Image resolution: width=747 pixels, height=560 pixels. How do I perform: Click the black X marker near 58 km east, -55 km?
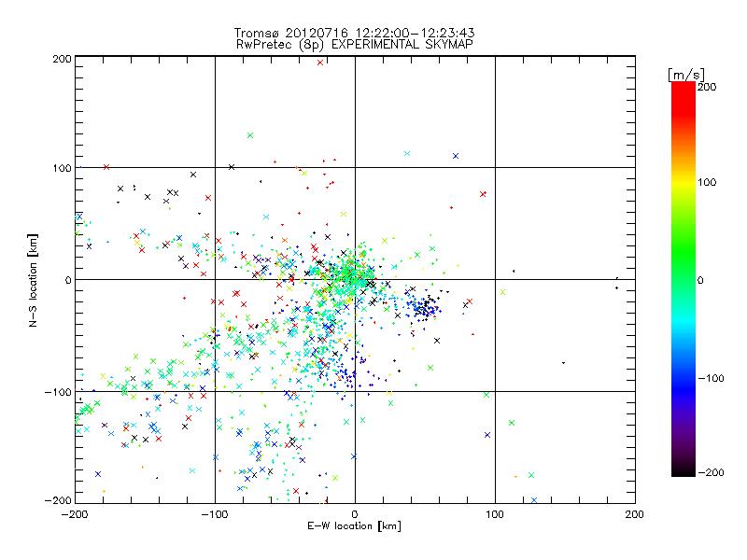(437, 341)
